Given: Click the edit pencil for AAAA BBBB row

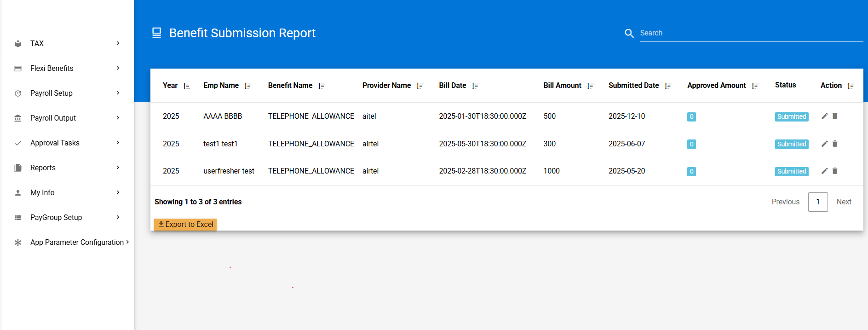Looking at the screenshot, I should pos(824,116).
